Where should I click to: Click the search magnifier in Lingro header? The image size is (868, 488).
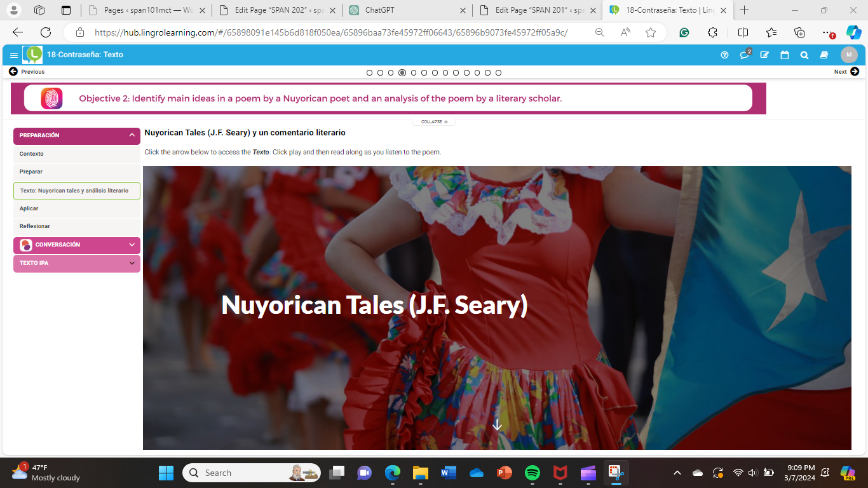pyautogui.click(x=804, y=55)
